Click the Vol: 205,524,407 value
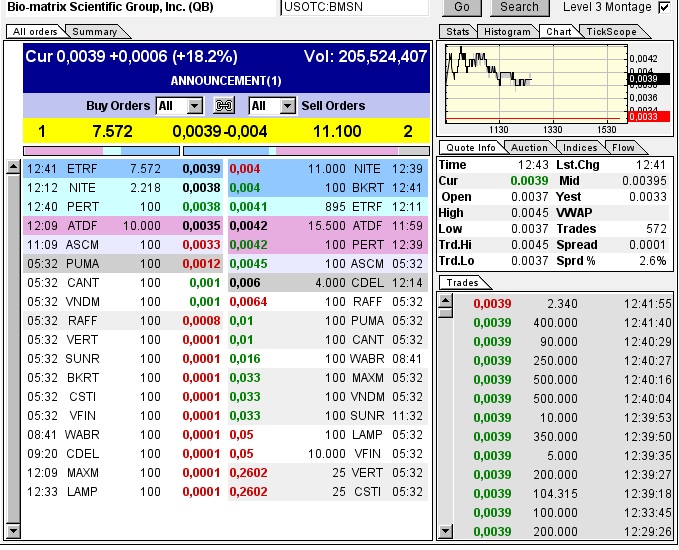This screenshot has height=550, width=679. click(x=365, y=56)
